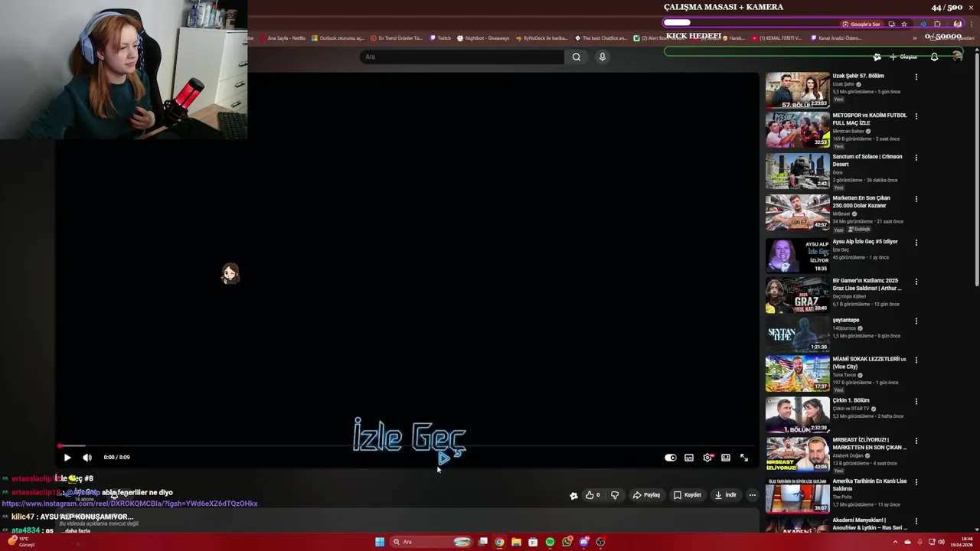Open the Windows Start menu

point(380,542)
